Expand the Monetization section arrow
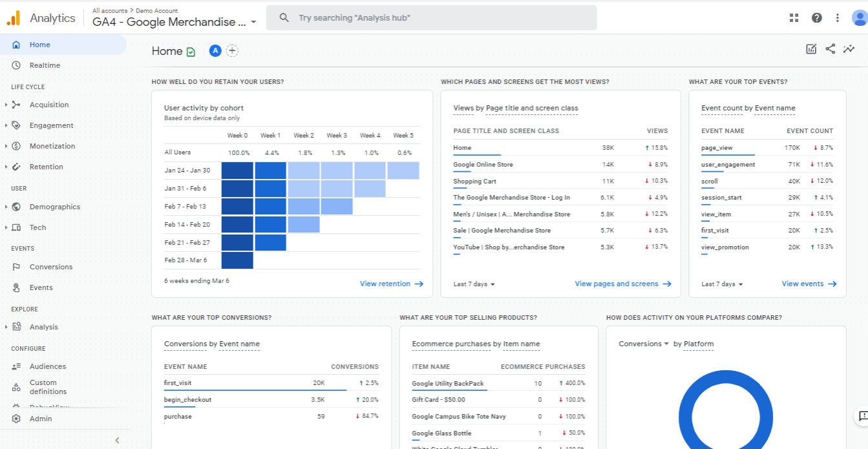868x449 pixels. coord(6,146)
